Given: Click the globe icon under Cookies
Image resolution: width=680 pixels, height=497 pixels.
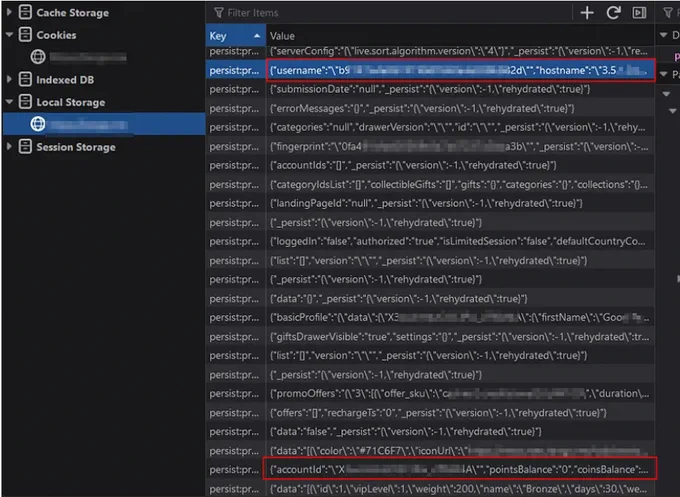Looking at the screenshot, I should (38, 57).
